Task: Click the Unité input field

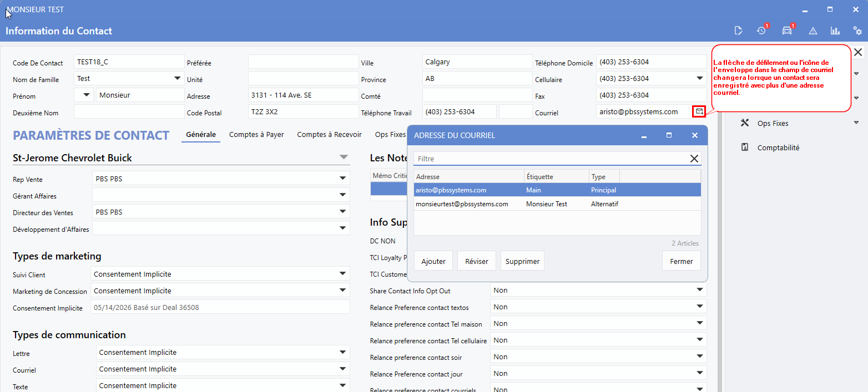Action: [x=303, y=78]
